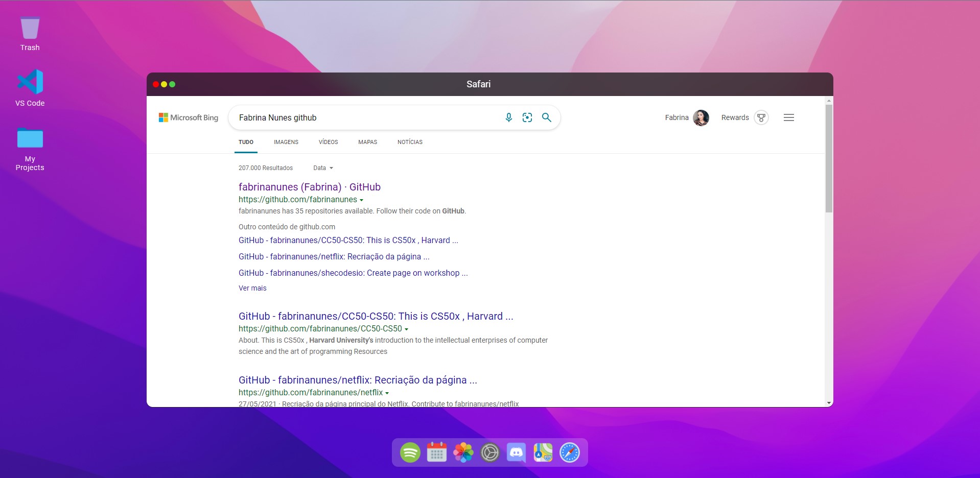Click the Microsoft Bing logo

189,117
